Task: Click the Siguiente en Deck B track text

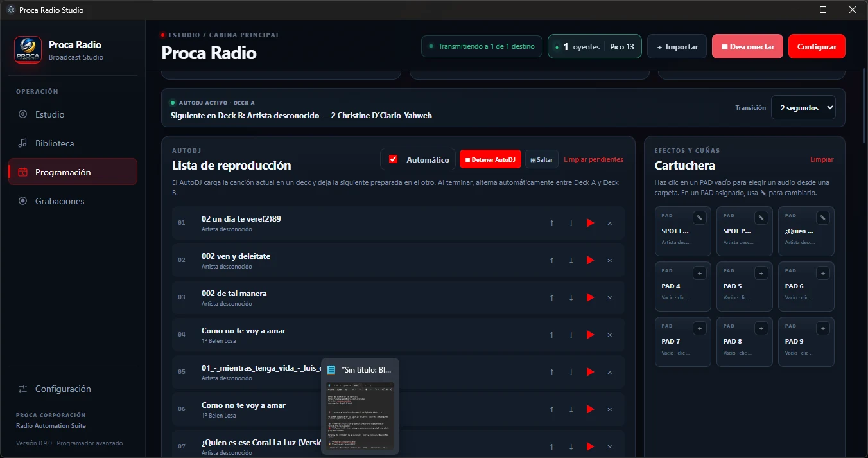Action: [x=301, y=116]
